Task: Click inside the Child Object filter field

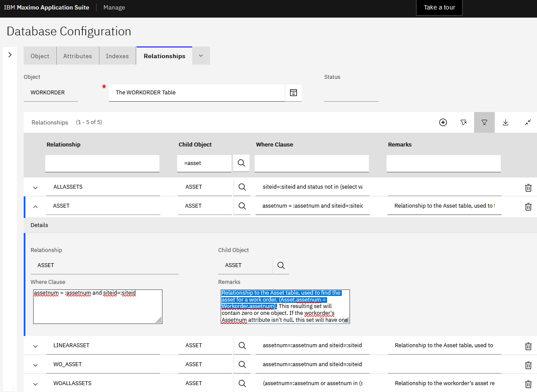Action: coord(204,163)
